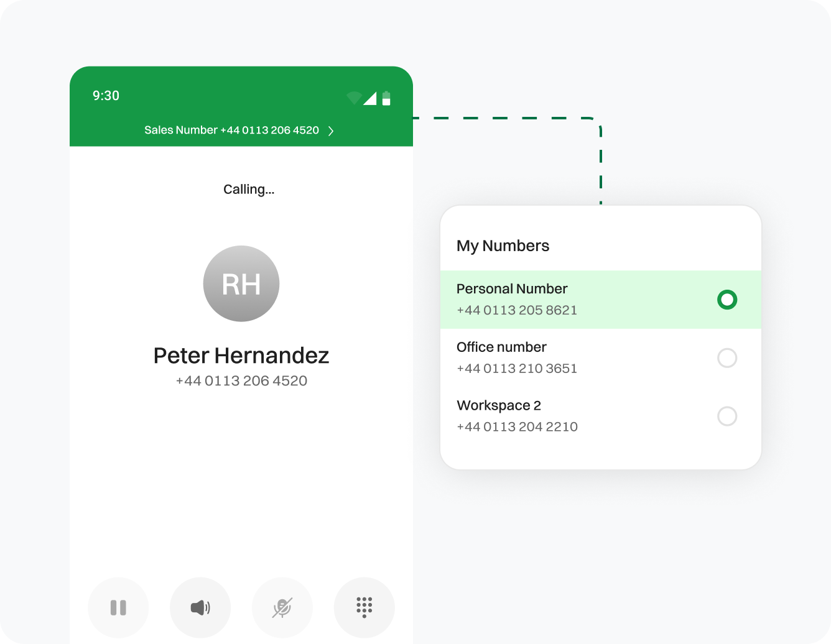Click the My Numbers panel heading
Image resolution: width=831 pixels, height=644 pixels.
click(x=503, y=246)
